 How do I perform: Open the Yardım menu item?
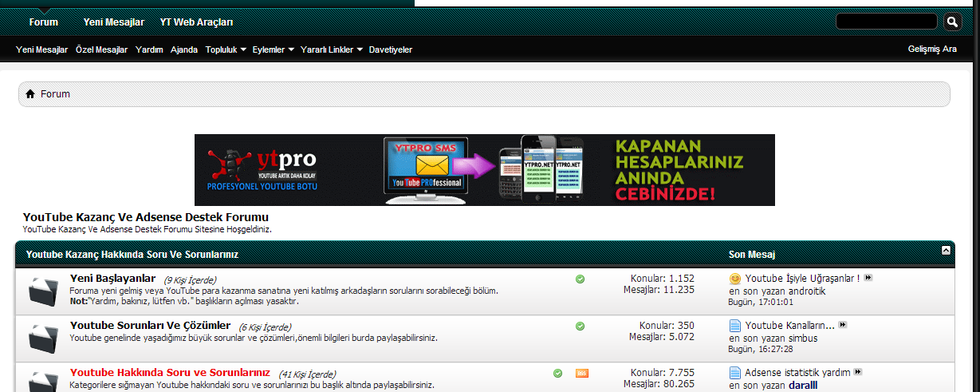[149, 49]
